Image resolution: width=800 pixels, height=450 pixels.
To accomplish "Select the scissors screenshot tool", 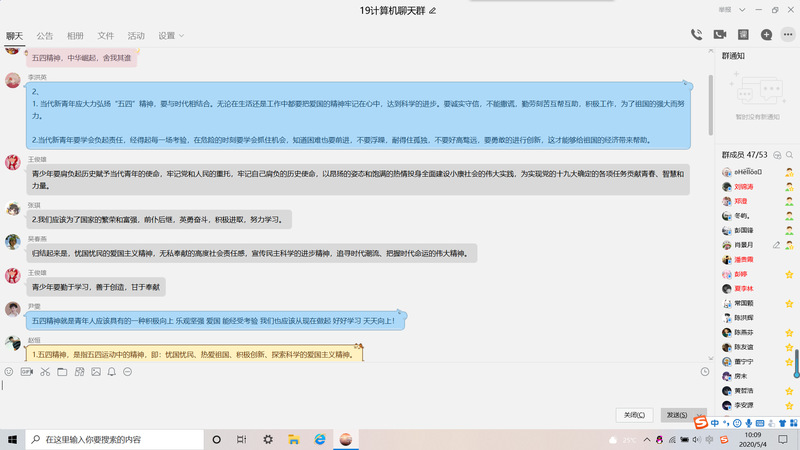I will [x=44, y=372].
